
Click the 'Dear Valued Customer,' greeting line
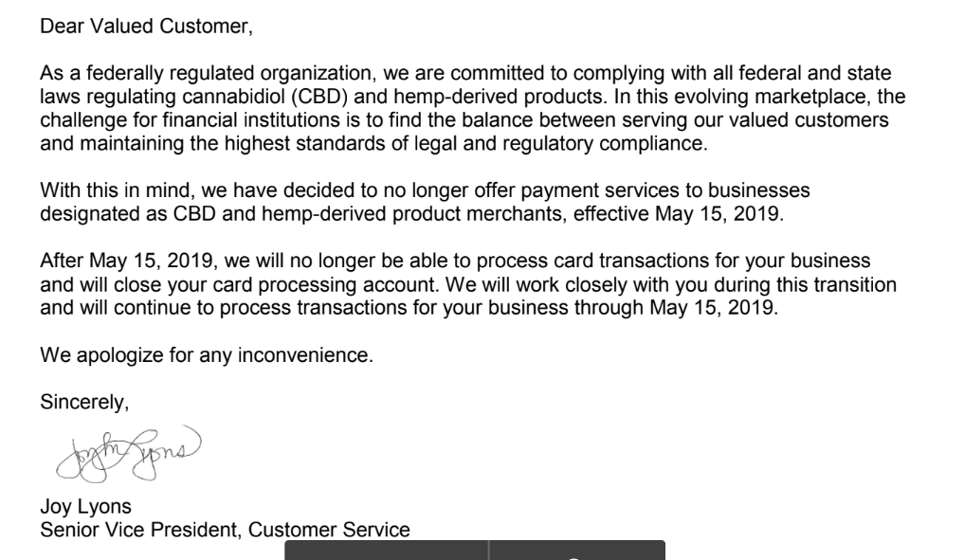(x=146, y=26)
